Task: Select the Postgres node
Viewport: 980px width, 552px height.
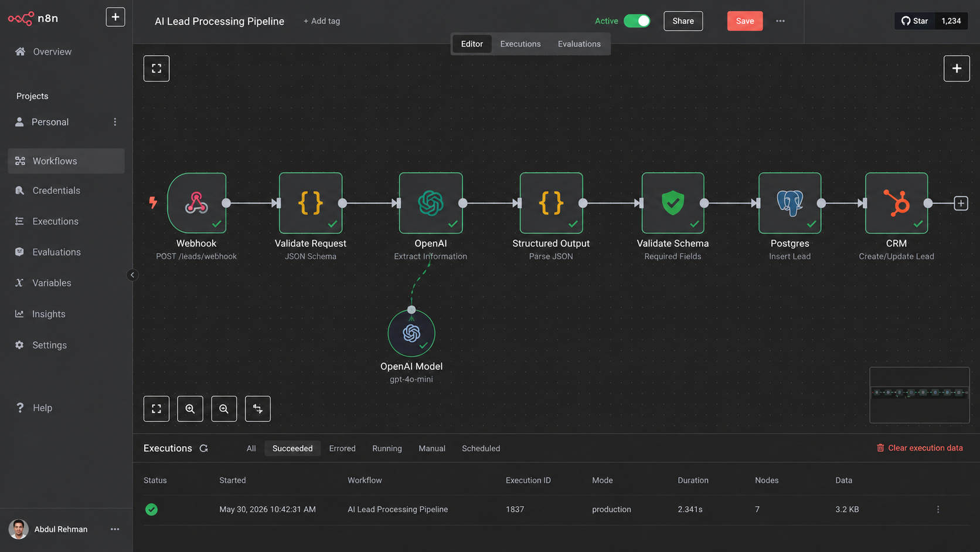Action: pos(790,203)
